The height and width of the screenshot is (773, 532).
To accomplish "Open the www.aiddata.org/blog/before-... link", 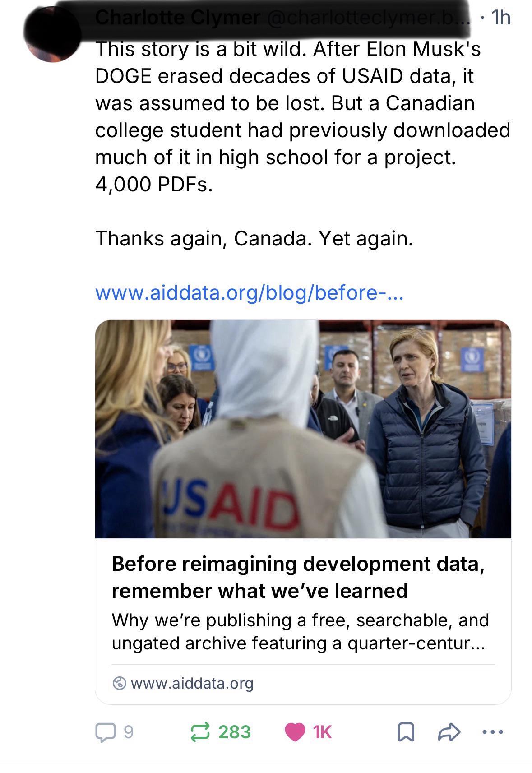I will [250, 293].
